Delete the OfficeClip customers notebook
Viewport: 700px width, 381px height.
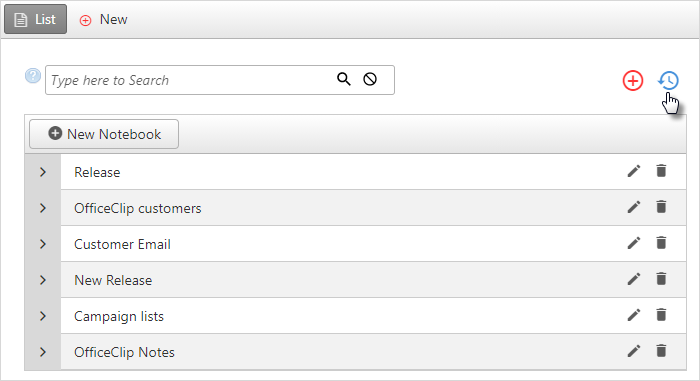click(661, 207)
